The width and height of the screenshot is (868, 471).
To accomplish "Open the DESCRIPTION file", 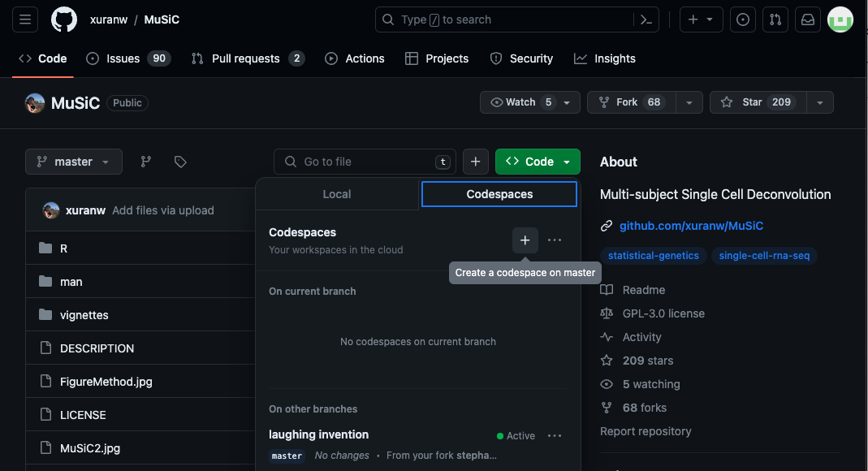I will [x=97, y=348].
